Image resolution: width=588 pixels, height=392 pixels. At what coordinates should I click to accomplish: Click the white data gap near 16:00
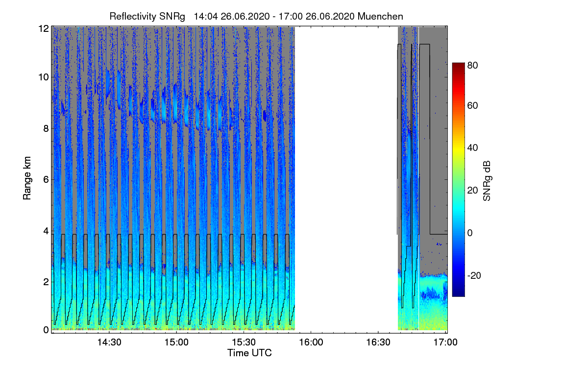tap(346, 179)
